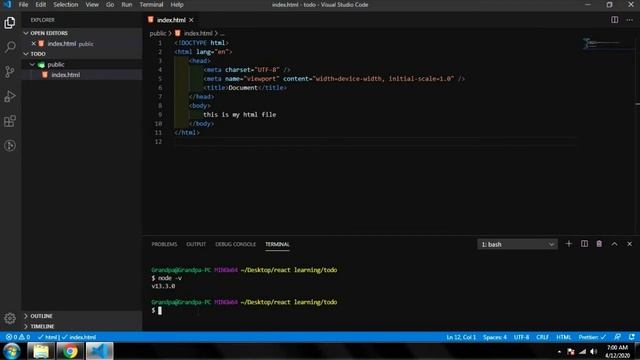Open the Source Control view
The height and width of the screenshot is (360, 640).
[10, 72]
